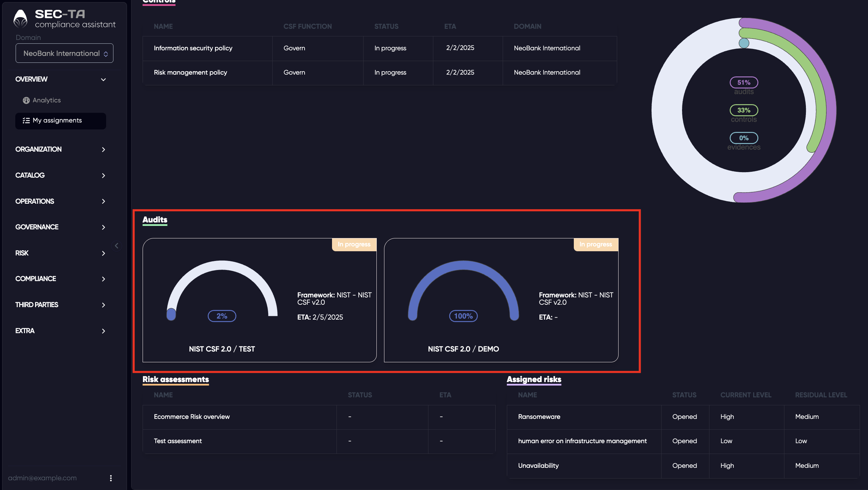This screenshot has height=490, width=868.
Task: Expand the RISK section
Action: coord(60,253)
